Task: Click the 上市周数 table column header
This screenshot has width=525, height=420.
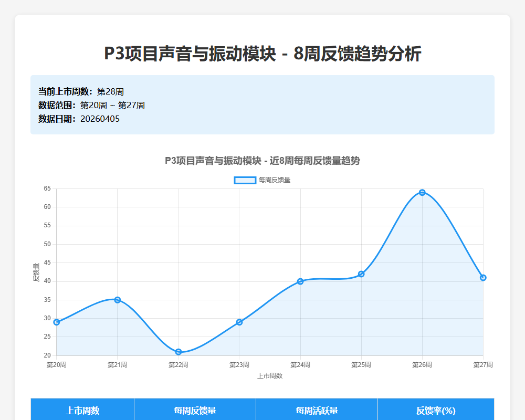Action: tap(82, 409)
